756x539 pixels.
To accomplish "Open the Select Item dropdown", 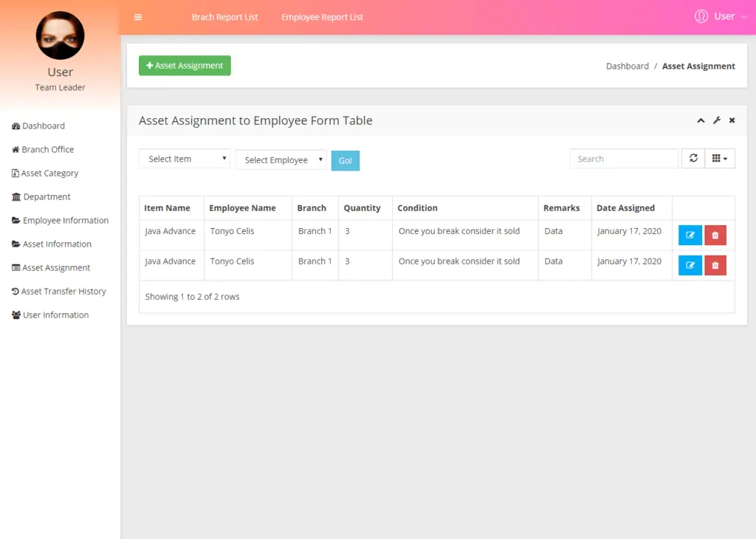I will (x=184, y=158).
